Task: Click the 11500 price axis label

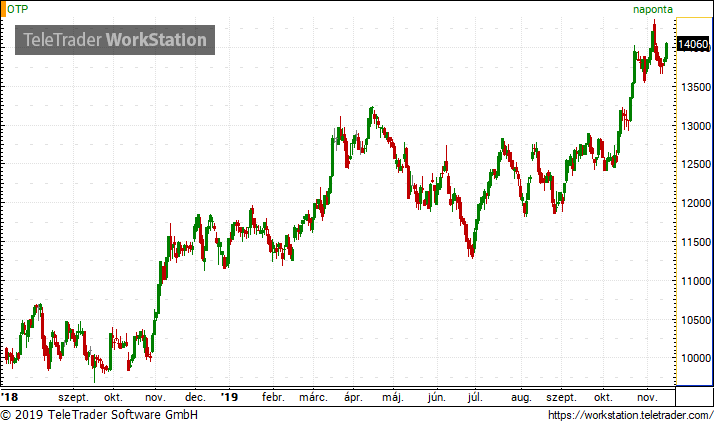Action: (696, 242)
